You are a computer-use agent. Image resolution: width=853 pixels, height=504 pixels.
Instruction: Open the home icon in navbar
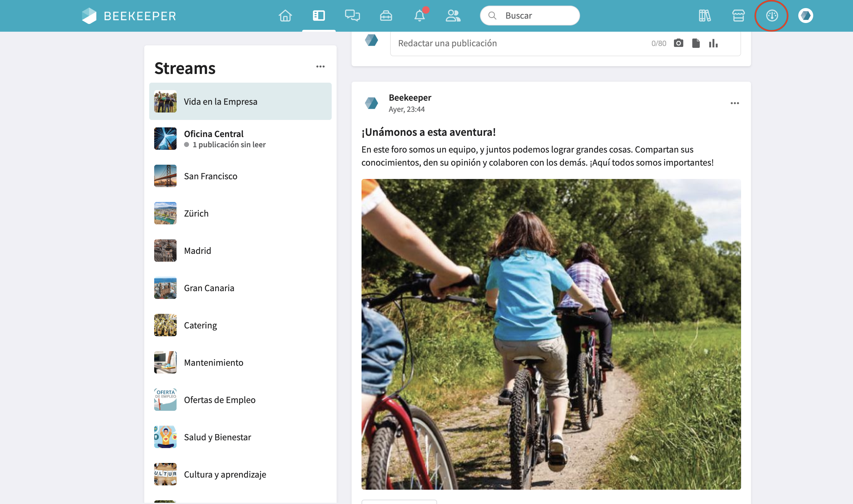point(285,16)
